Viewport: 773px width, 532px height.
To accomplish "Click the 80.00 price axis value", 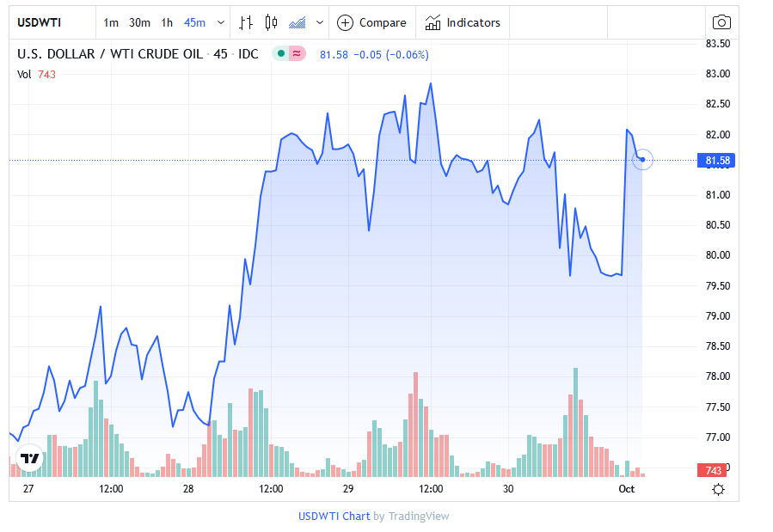I will tap(718, 255).
